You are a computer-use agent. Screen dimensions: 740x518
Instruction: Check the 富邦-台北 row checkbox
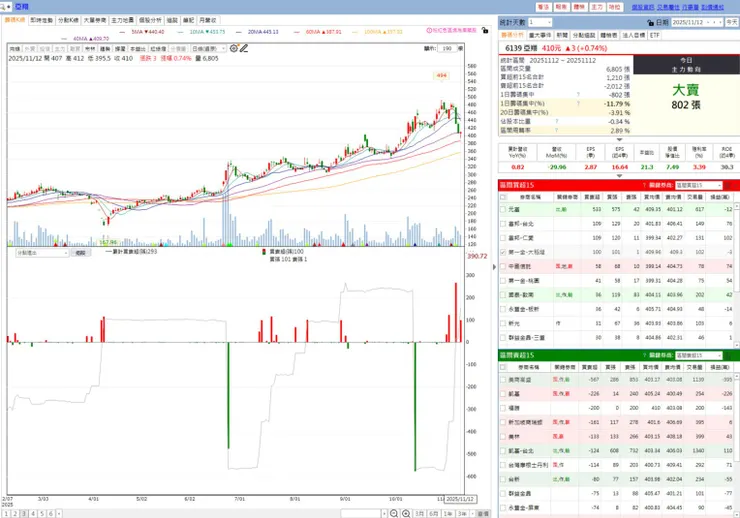[x=503, y=224]
